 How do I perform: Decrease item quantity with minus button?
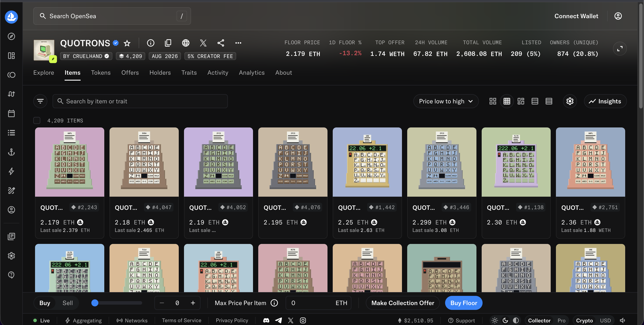point(161,303)
